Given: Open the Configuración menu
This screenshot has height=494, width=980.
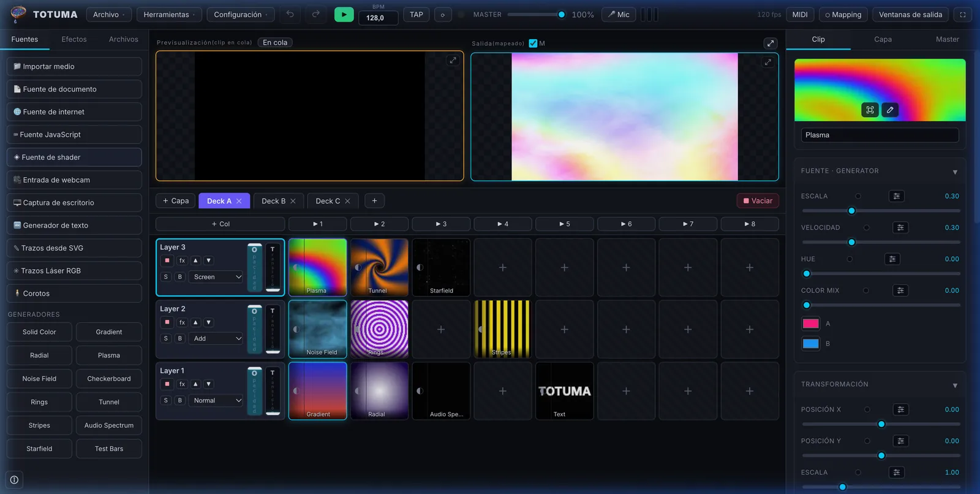Looking at the screenshot, I should [241, 14].
